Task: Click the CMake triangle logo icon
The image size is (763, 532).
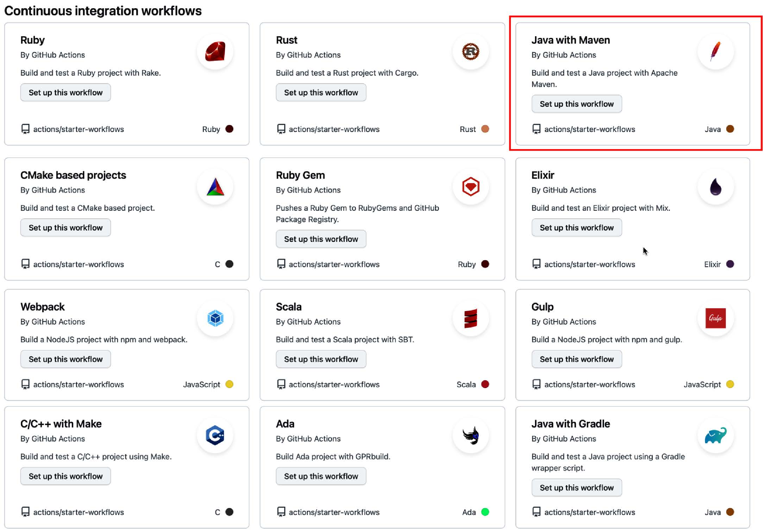Action: (x=215, y=186)
